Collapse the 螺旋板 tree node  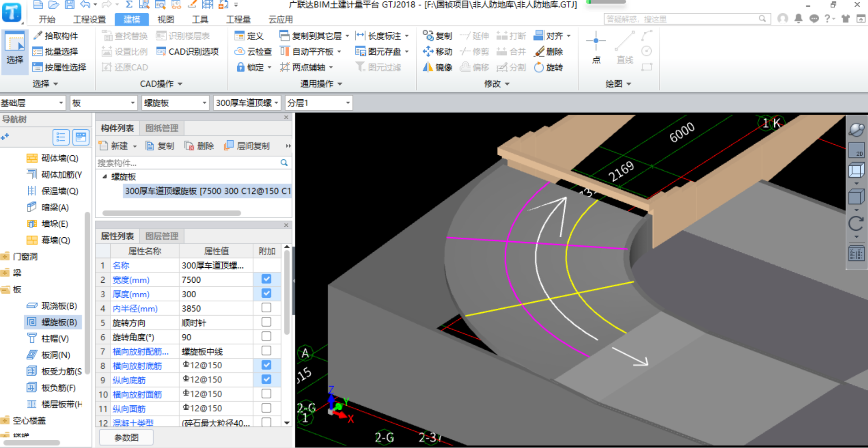104,177
